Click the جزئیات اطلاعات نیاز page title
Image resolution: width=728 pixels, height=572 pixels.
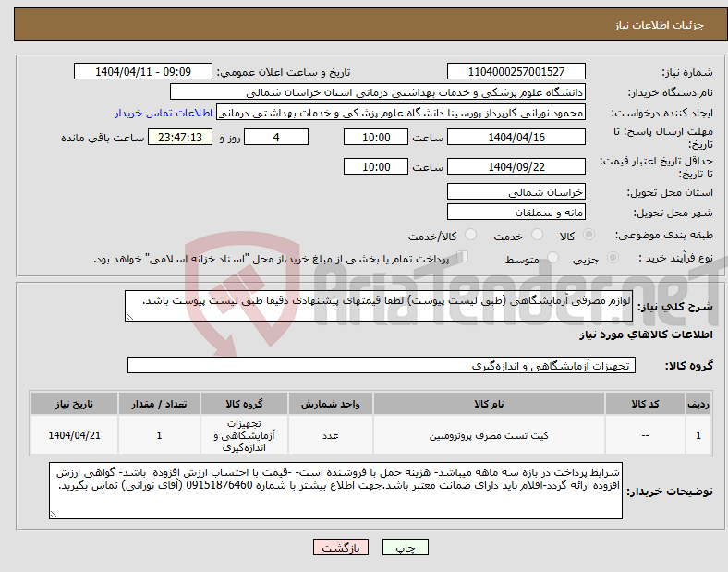coord(660,25)
